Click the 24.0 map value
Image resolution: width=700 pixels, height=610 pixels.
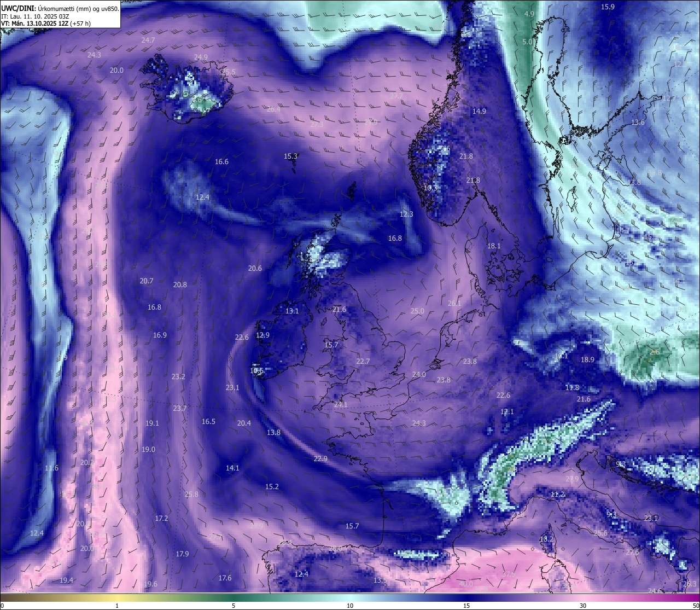click(x=419, y=375)
